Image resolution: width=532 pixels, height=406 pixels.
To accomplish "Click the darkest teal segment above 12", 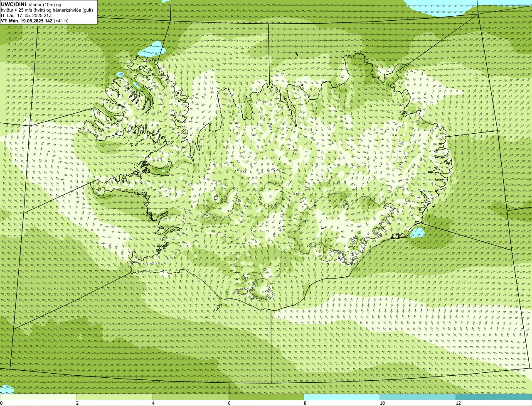I will tap(494, 397).
